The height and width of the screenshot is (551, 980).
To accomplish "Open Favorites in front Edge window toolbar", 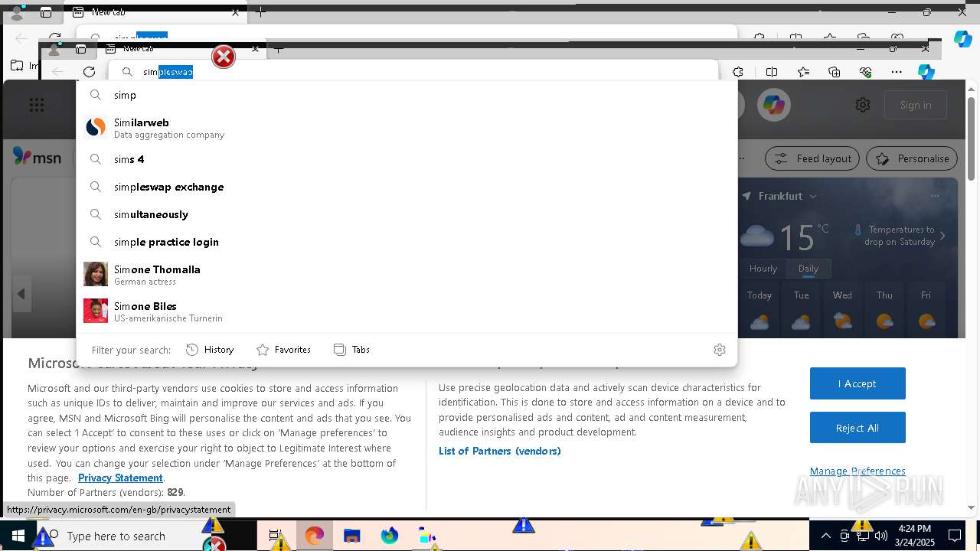I will click(x=803, y=72).
